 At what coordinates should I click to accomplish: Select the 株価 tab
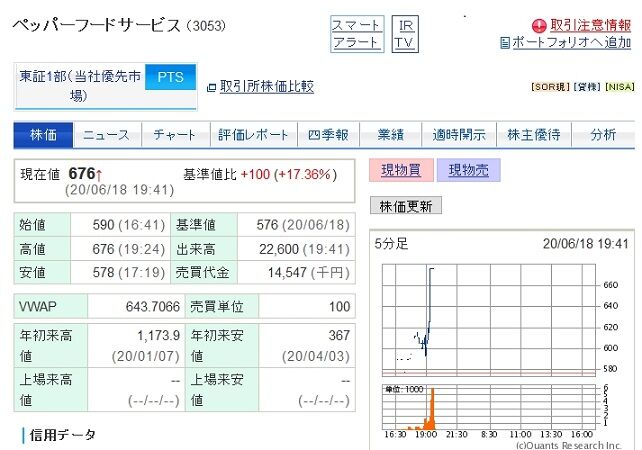[43, 135]
